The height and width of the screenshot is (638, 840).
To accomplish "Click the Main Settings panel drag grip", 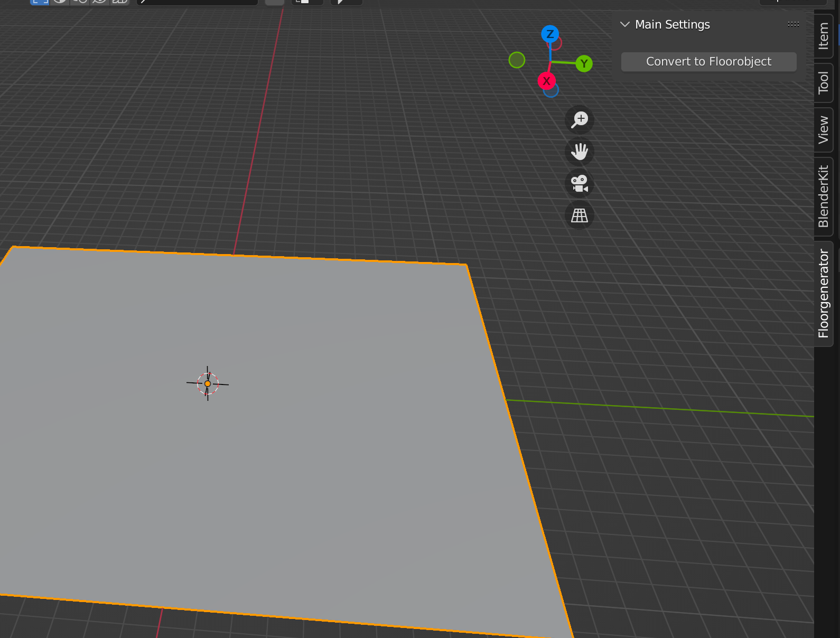I will click(793, 24).
